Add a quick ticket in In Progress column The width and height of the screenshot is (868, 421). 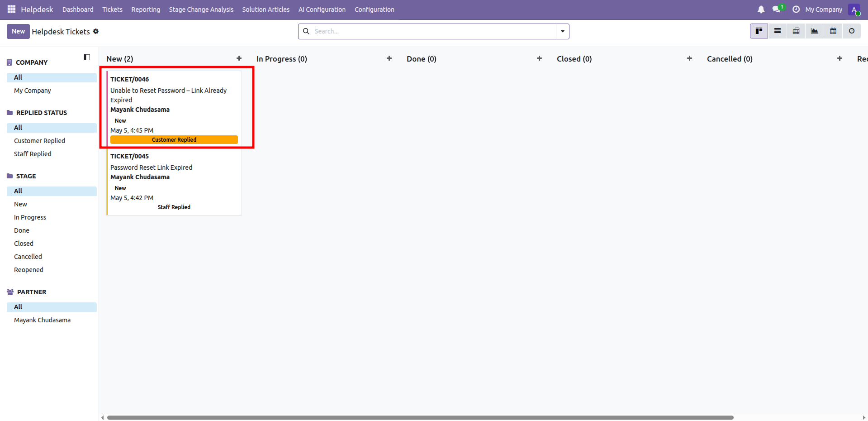[389, 58]
